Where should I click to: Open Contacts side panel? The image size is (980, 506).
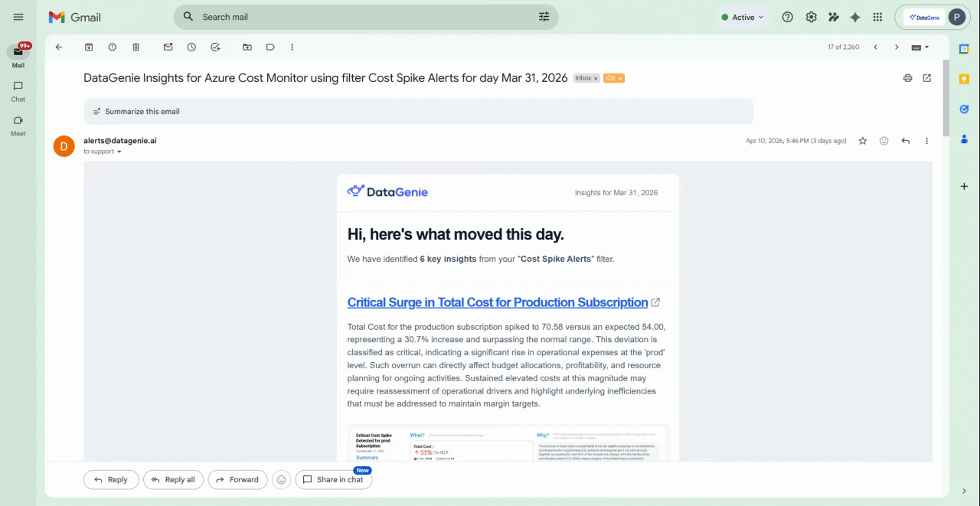point(964,139)
